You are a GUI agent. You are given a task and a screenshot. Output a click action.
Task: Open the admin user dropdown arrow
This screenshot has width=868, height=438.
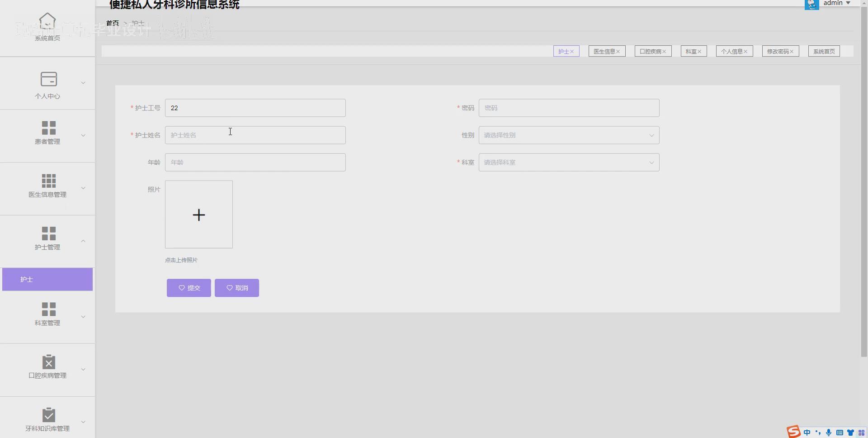[x=848, y=3]
